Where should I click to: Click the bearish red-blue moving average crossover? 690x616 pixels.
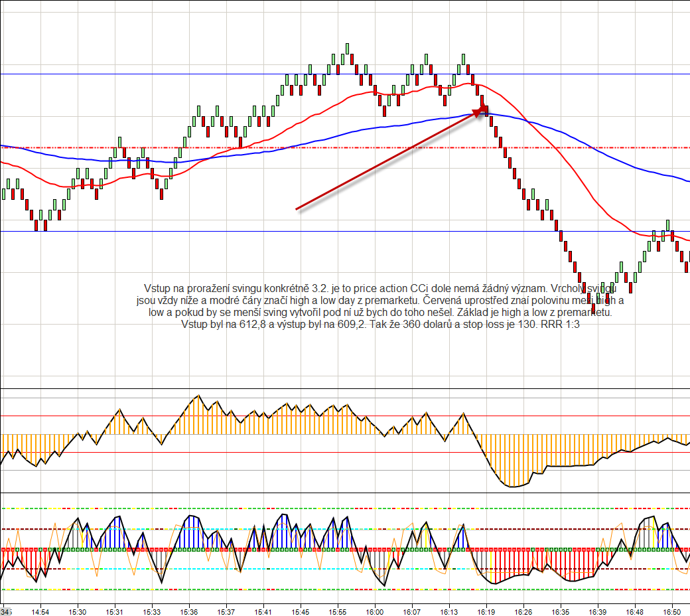(527, 121)
